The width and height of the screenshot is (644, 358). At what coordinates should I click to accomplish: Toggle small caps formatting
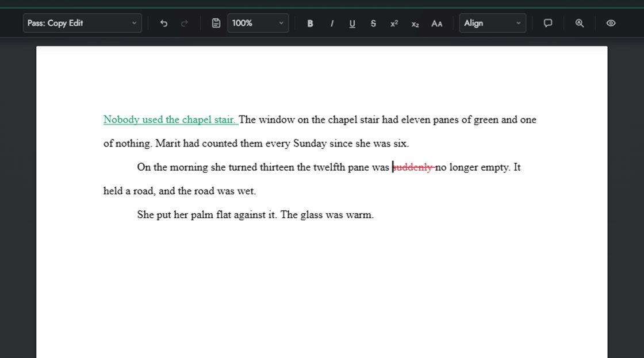pos(436,24)
